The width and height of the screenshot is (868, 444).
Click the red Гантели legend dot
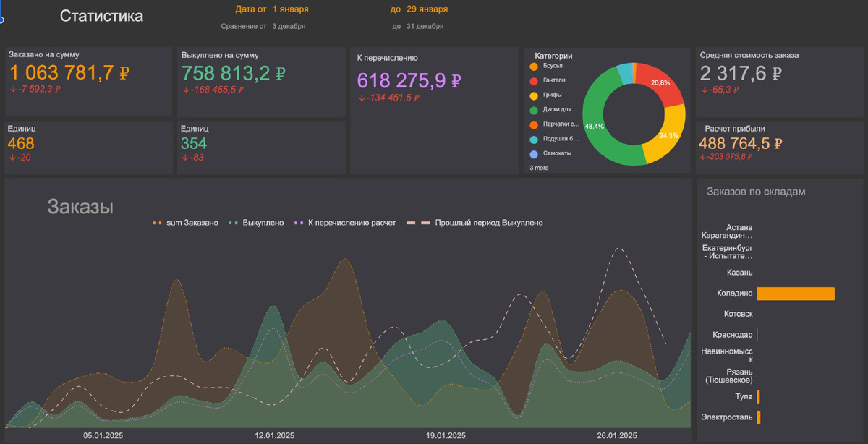point(534,80)
